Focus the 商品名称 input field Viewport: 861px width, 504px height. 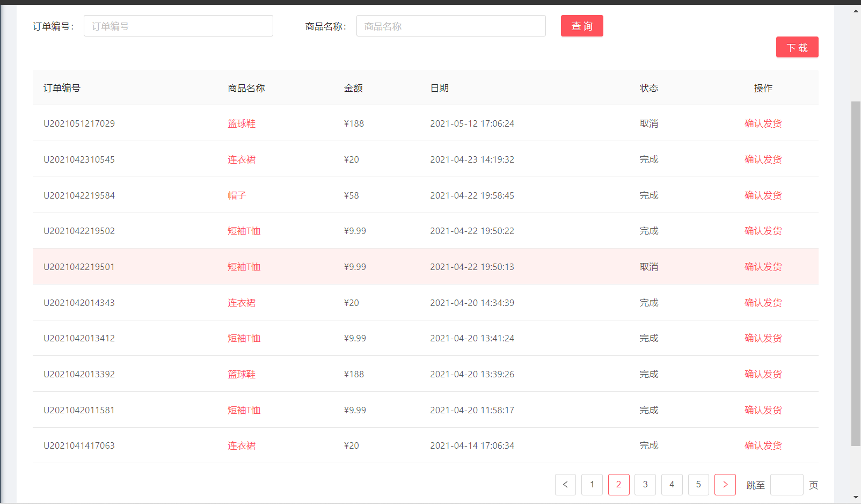[451, 26]
